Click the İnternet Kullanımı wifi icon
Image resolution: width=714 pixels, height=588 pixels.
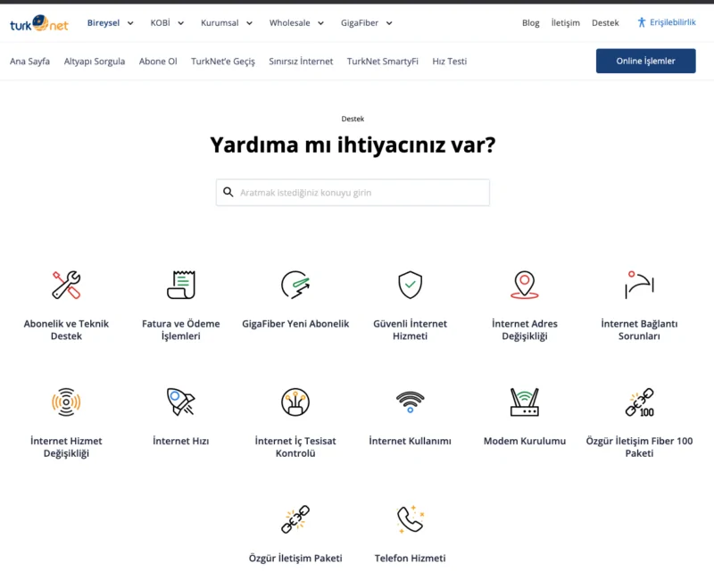pyautogui.click(x=411, y=402)
